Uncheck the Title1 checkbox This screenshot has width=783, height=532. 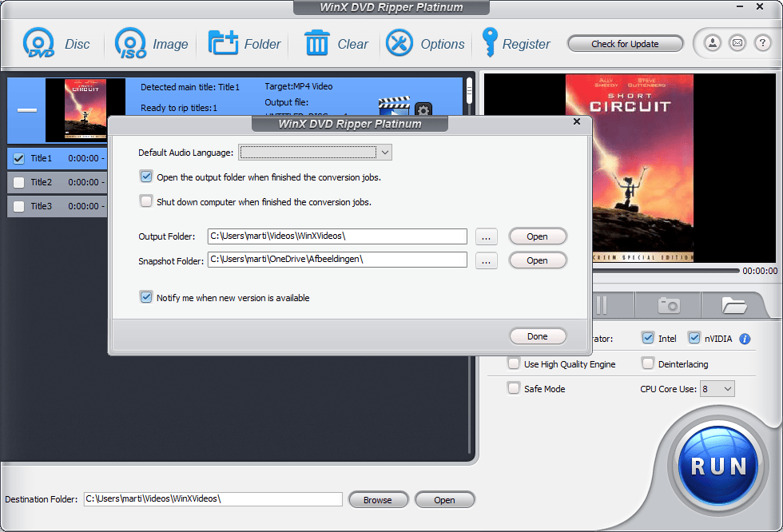pos(19,159)
